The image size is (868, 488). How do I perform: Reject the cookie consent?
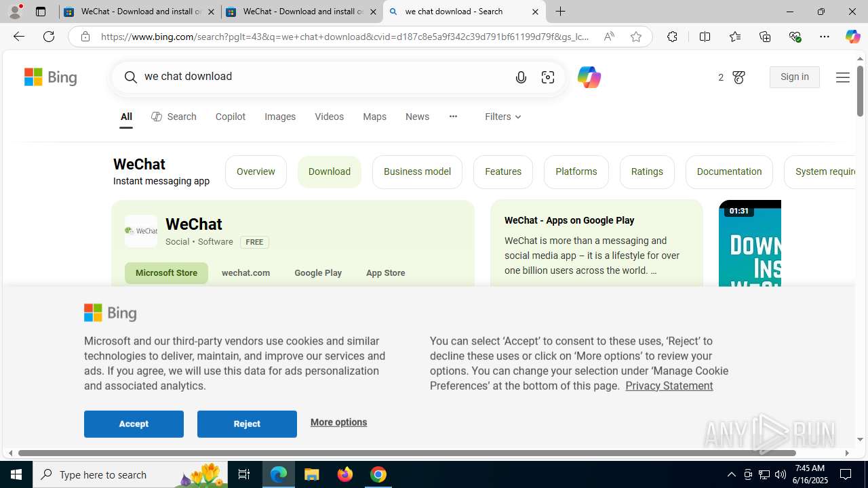(x=247, y=424)
